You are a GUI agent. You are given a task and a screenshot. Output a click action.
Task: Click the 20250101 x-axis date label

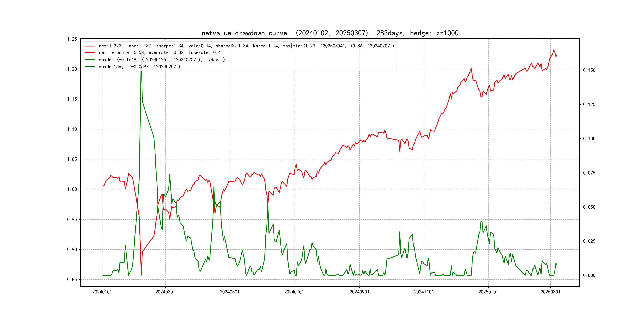488,292
